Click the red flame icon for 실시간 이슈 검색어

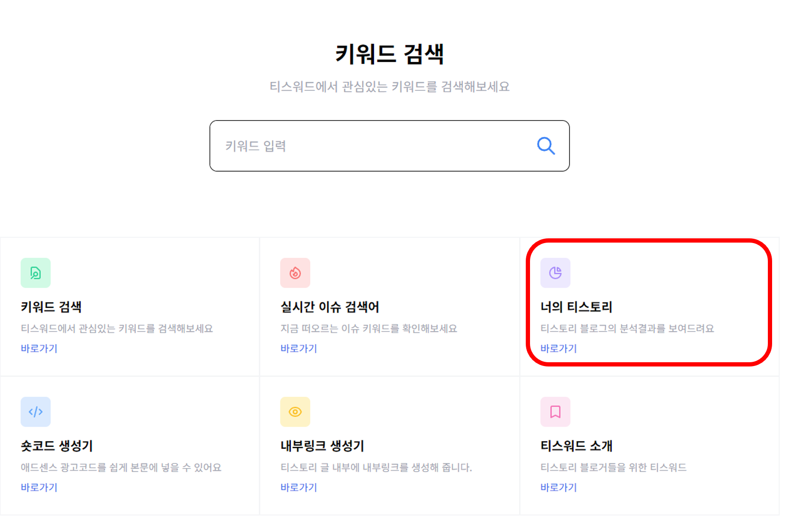pyautogui.click(x=295, y=273)
